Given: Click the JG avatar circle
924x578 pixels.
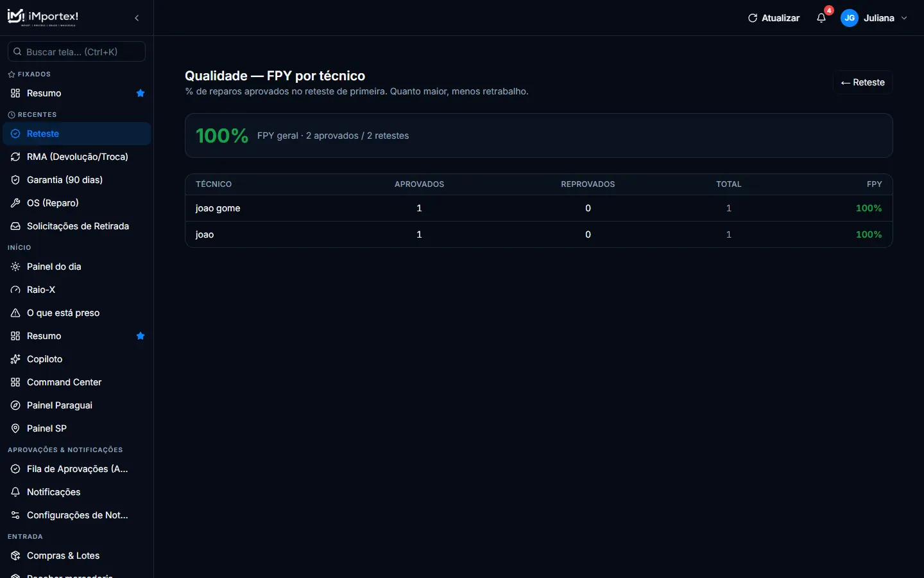Looking at the screenshot, I should (x=850, y=18).
